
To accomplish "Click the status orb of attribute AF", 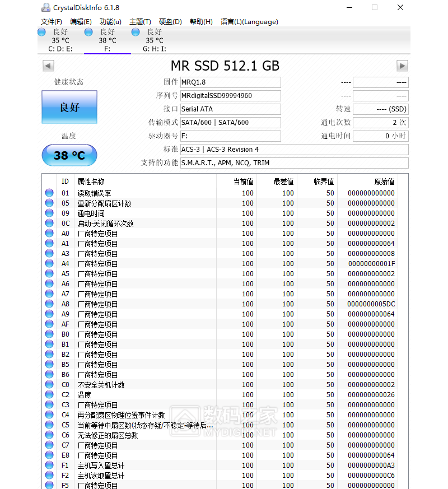I will click(x=49, y=324).
